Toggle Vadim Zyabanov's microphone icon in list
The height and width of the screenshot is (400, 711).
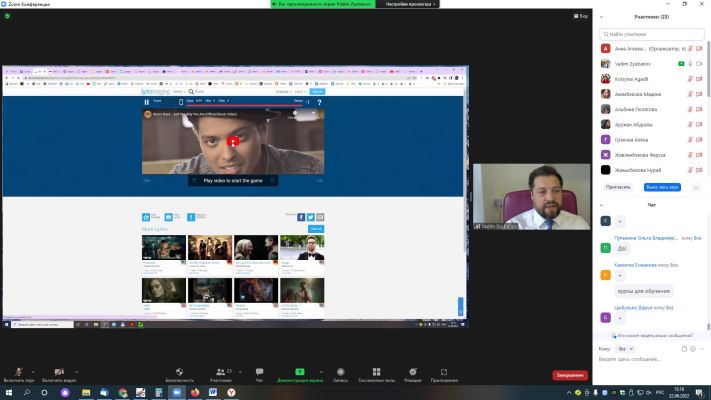[690, 64]
